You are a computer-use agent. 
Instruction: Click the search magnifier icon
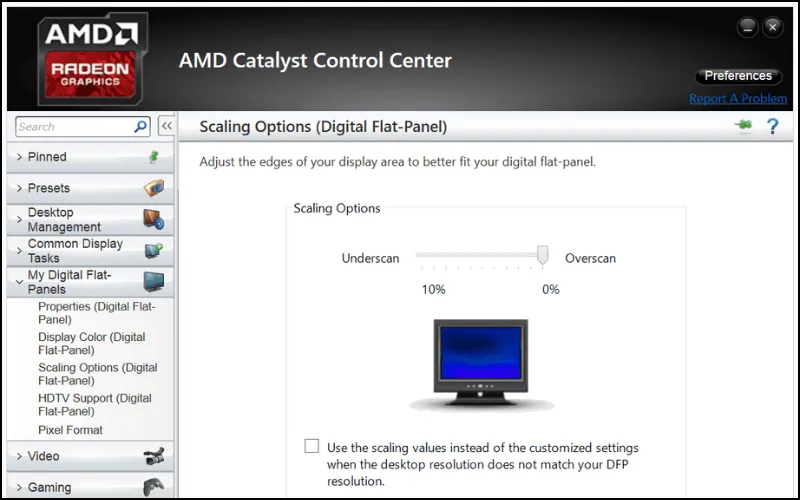(140, 127)
